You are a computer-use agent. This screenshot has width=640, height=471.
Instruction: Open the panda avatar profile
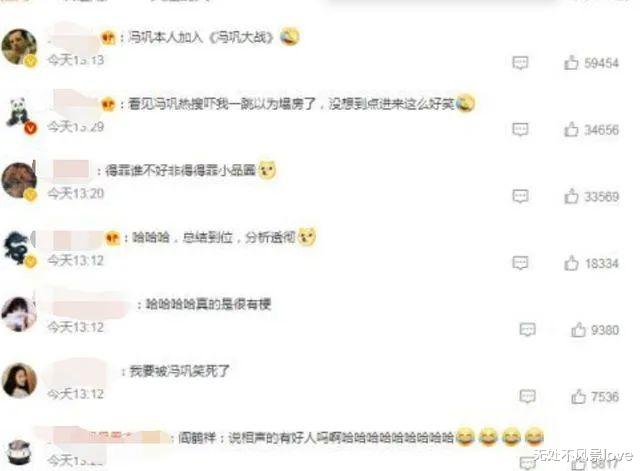pos(19,113)
